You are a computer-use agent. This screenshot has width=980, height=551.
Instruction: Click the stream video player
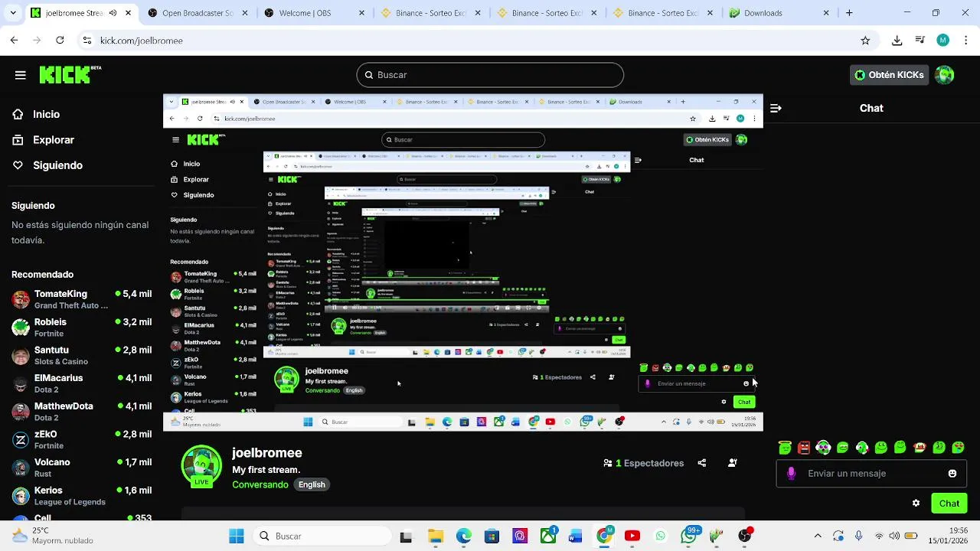point(463,262)
